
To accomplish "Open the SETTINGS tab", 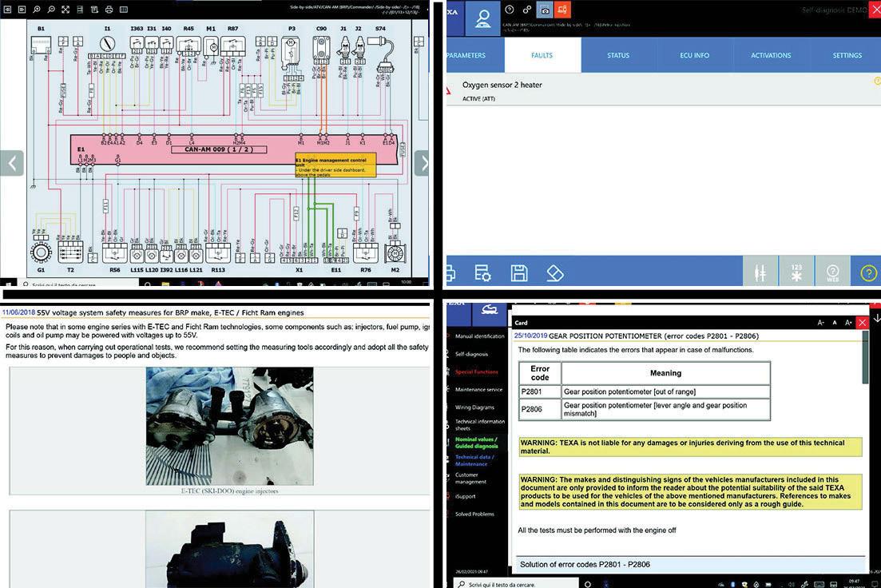I will 847,55.
